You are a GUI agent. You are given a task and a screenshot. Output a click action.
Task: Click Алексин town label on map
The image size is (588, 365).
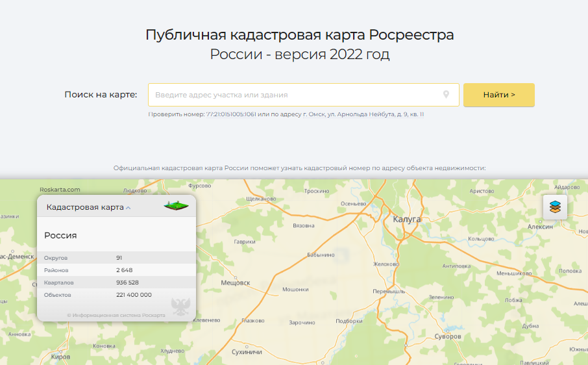click(x=541, y=227)
